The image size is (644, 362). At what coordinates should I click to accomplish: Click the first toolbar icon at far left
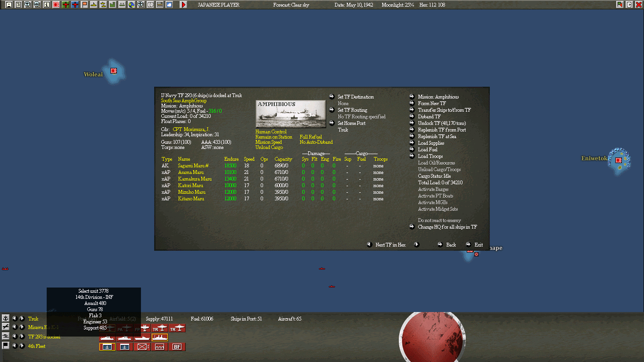coord(9,5)
